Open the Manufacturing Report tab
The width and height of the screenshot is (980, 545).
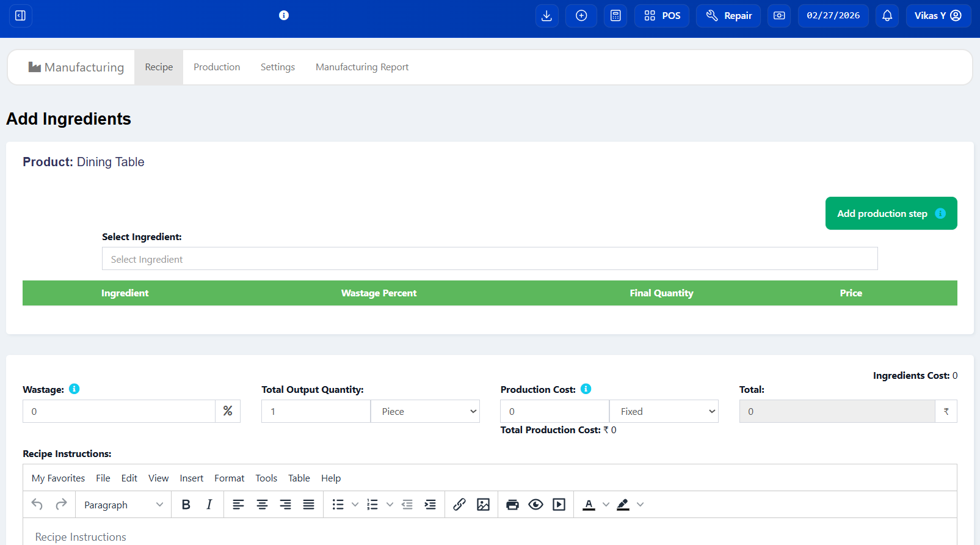(x=362, y=67)
